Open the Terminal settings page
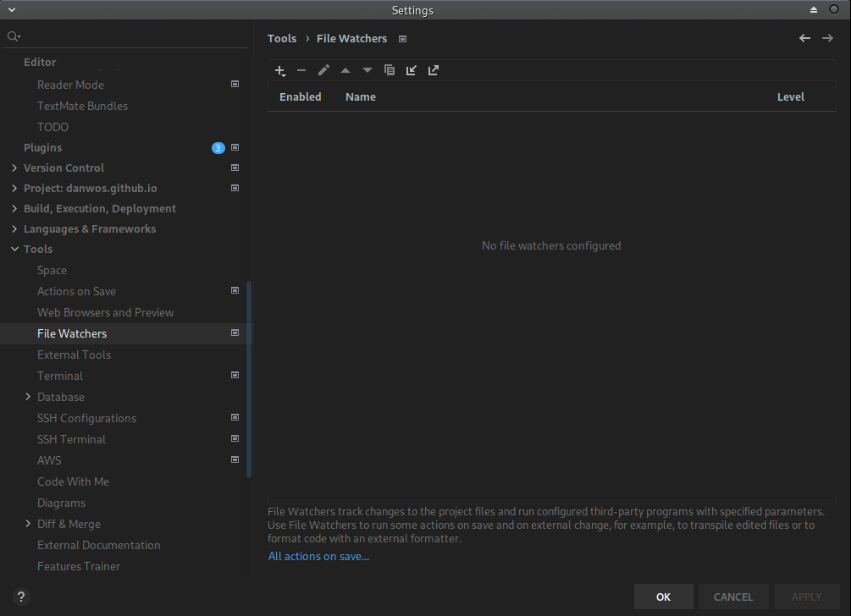This screenshot has width=851, height=616. (60, 376)
